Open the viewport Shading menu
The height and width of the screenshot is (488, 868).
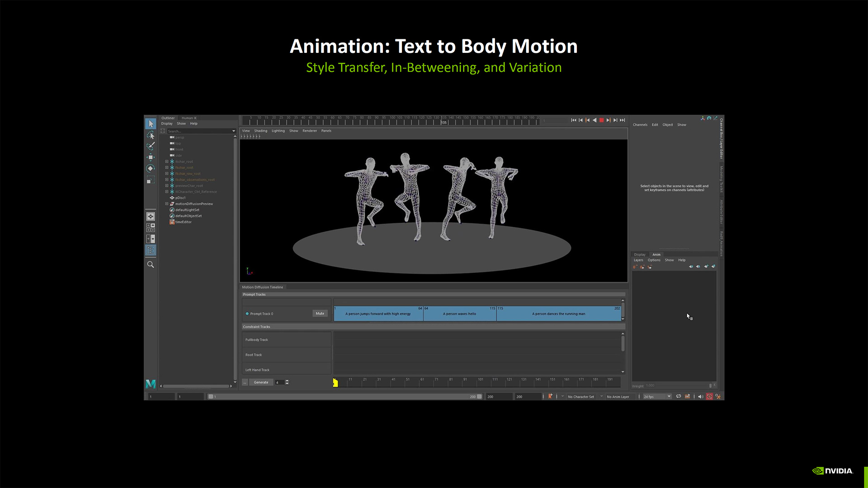pyautogui.click(x=260, y=131)
